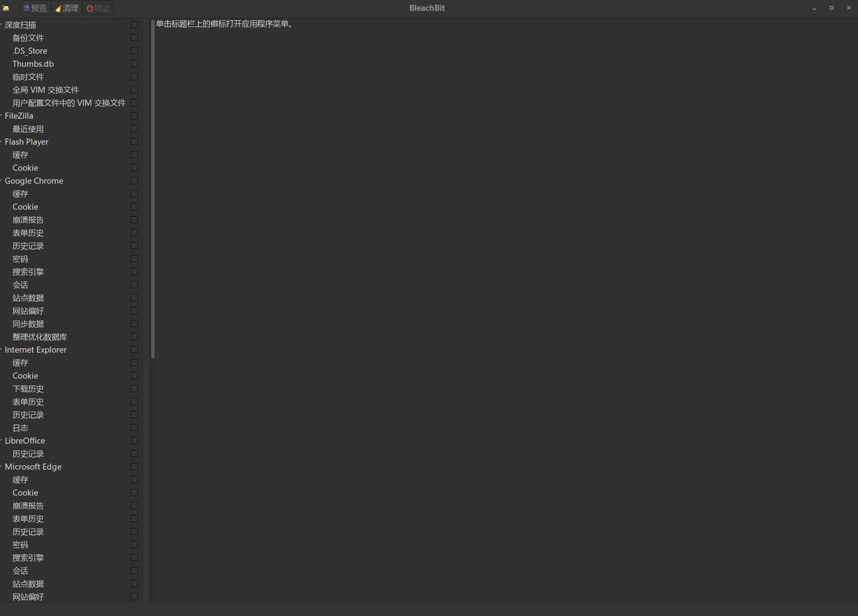
Task: Enable the 深度扫描 group checkbox
Action: coord(134,25)
